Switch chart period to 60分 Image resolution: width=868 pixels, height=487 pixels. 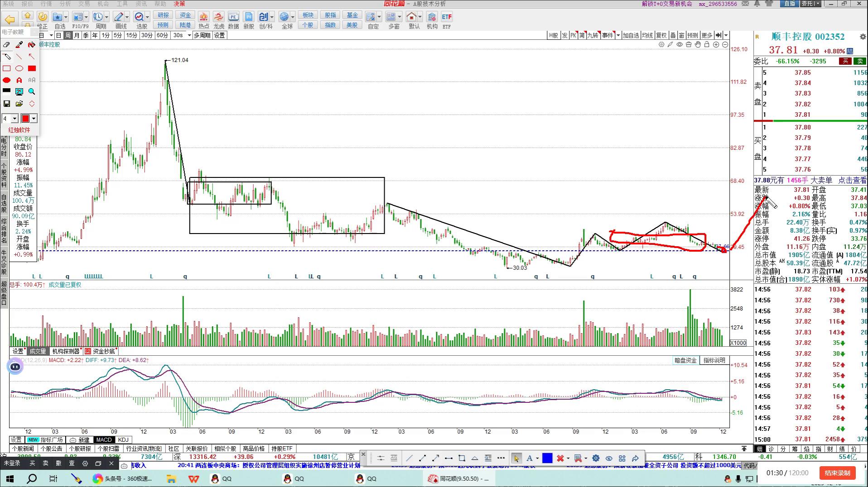click(162, 35)
